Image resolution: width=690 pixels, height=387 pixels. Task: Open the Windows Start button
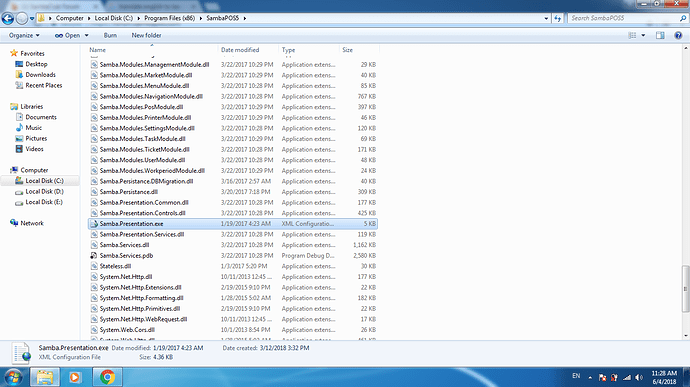(13, 377)
